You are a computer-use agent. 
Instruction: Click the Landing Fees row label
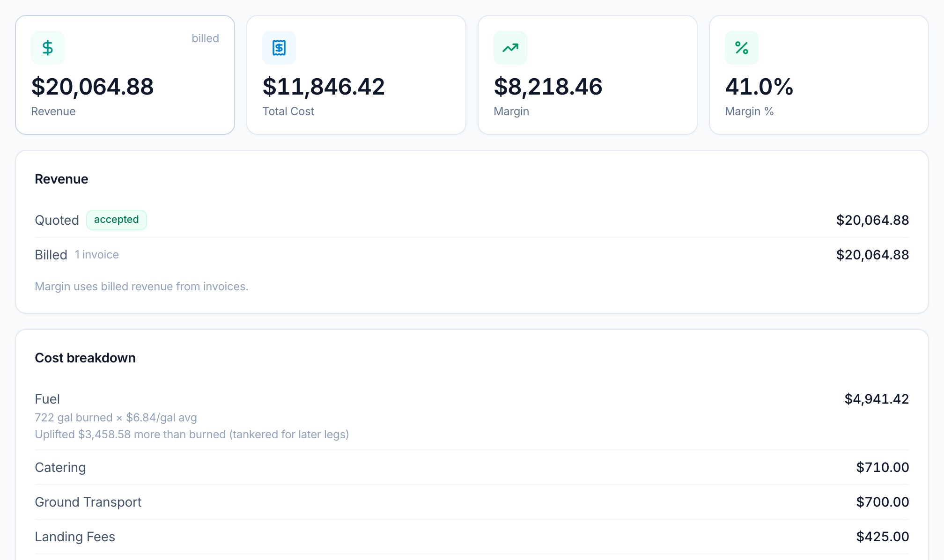(75, 537)
